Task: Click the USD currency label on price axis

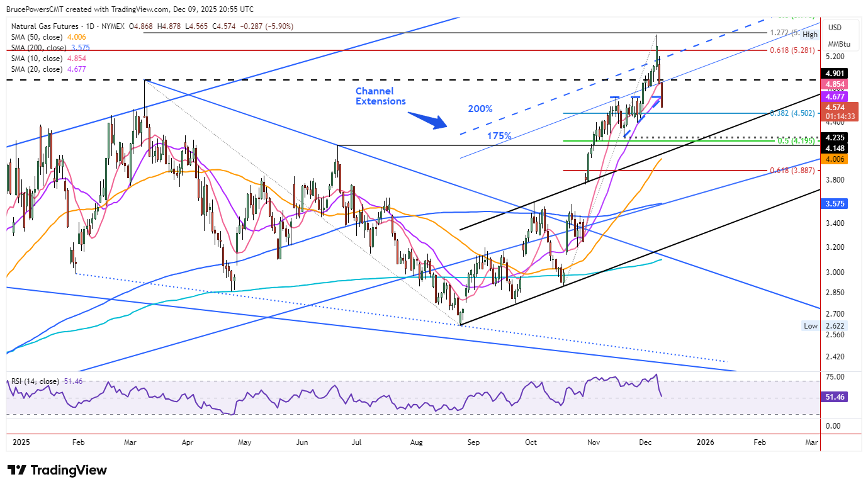Action: (835, 27)
